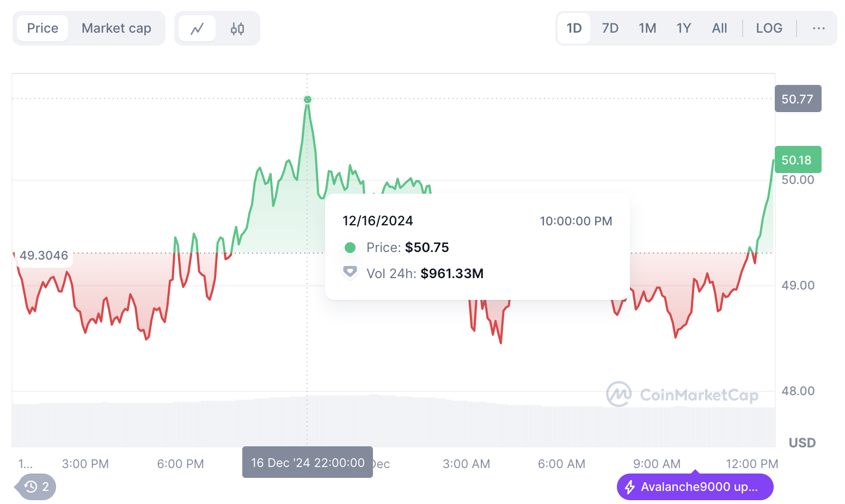Select the 1D time range
Screen dimensions: 845x504
click(574, 28)
